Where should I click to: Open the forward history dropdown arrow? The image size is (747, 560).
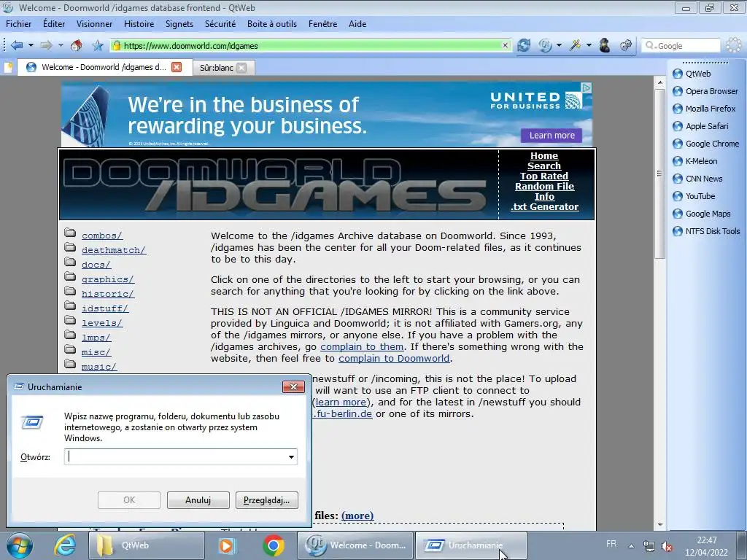(61, 45)
